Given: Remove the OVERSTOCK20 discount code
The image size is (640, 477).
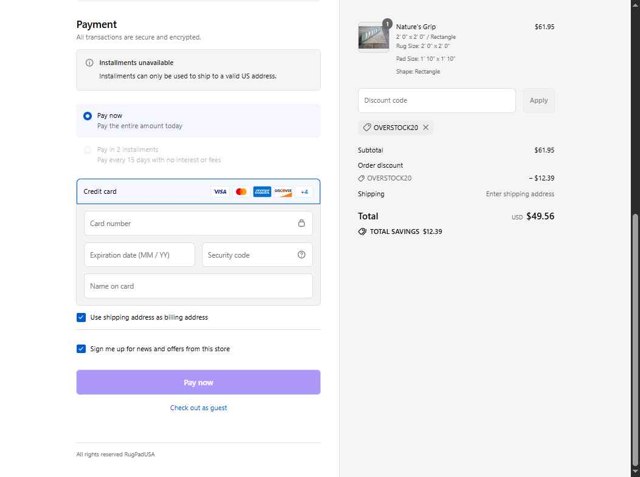Looking at the screenshot, I should click(426, 128).
